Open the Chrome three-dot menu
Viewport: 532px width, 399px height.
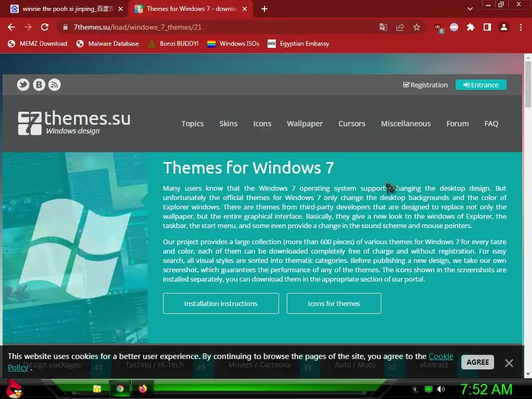(x=521, y=27)
